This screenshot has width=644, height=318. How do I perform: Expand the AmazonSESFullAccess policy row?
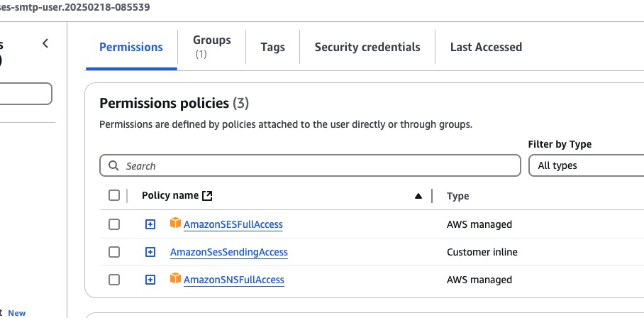point(150,224)
